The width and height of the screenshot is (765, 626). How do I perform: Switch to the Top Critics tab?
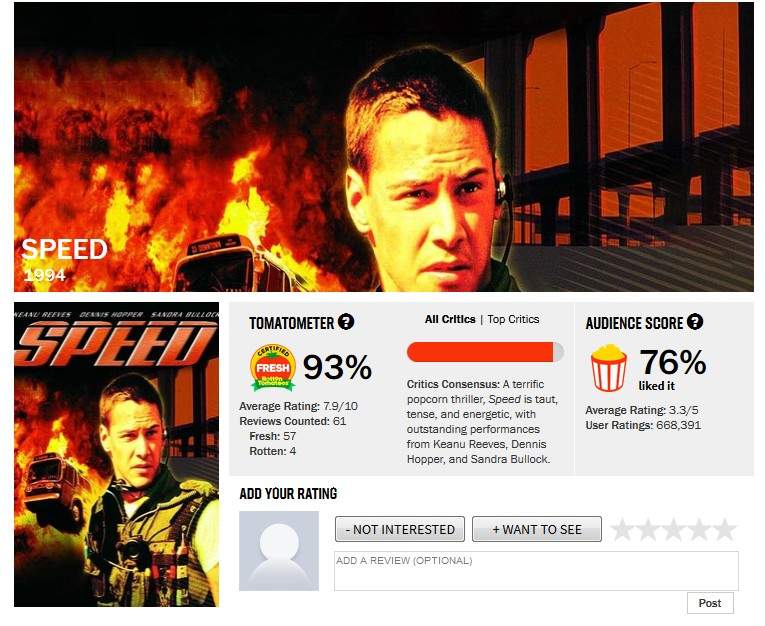click(x=513, y=319)
